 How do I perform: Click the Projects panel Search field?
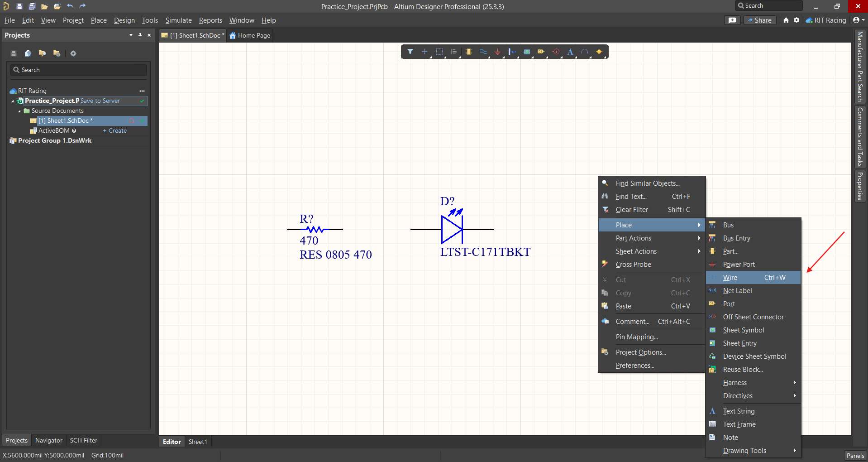click(x=78, y=70)
